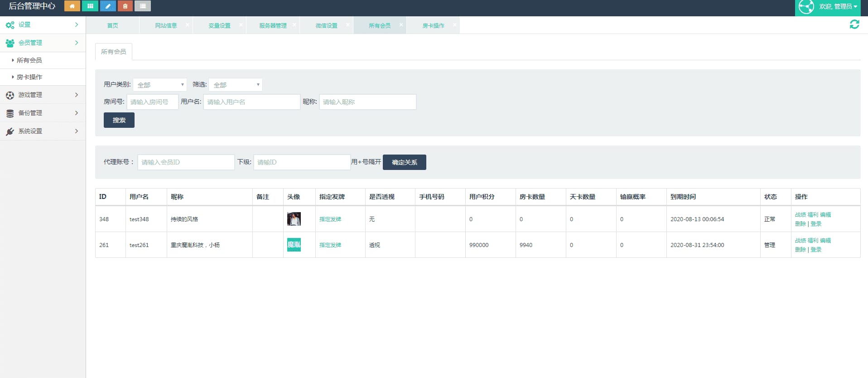Click 指定发牌 link for test348

(x=330, y=219)
